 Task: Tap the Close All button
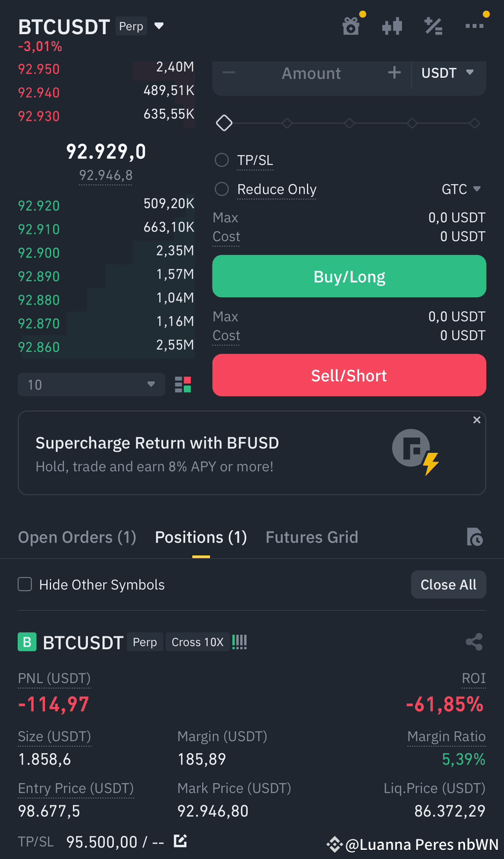click(x=449, y=584)
